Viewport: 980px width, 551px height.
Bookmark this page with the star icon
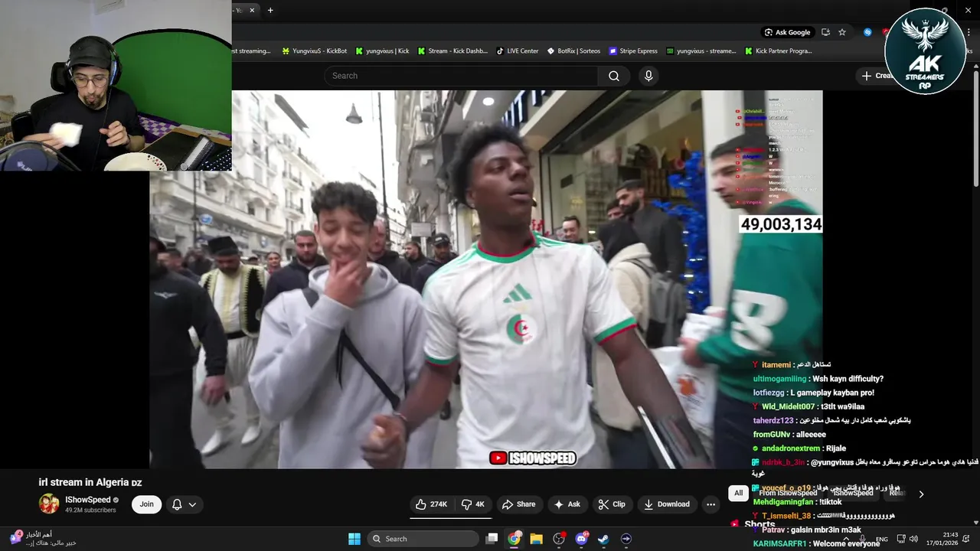842,32
